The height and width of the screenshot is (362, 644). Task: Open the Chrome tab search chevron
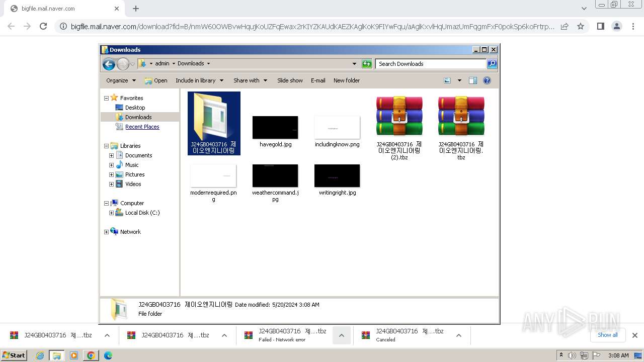(x=584, y=9)
